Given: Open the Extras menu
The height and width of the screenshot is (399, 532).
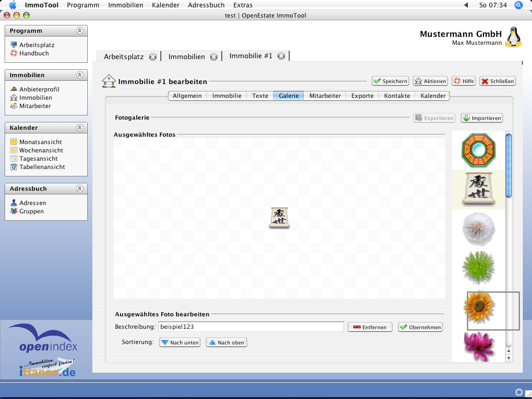Looking at the screenshot, I should pyautogui.click(x=243, y=5).
